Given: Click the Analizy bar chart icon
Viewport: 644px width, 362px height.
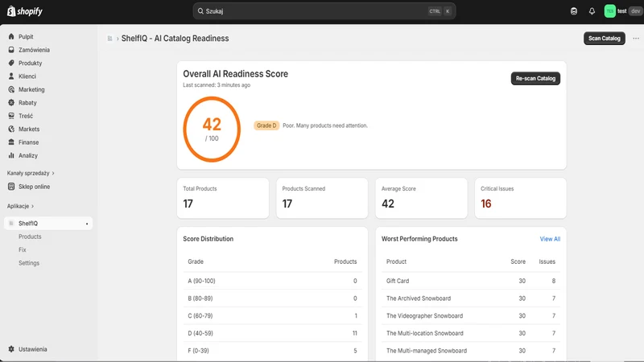Looking at the screenshot, I should point(11,155).
